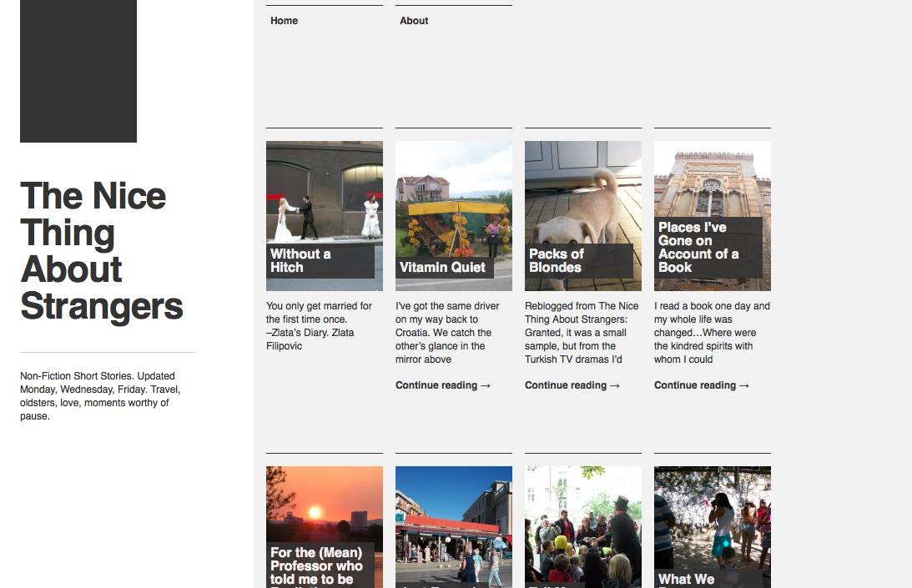Continue reading the Vitamin Quiet post

[442, 385]
